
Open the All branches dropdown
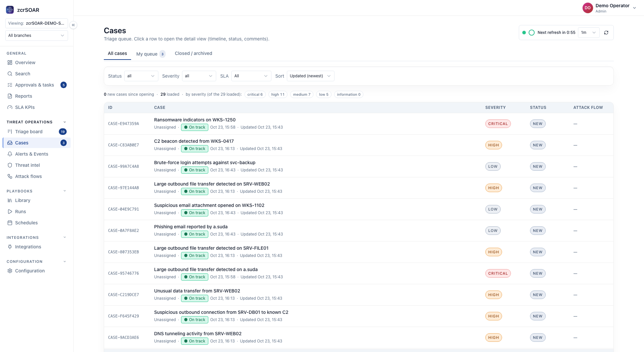point(36,36)
